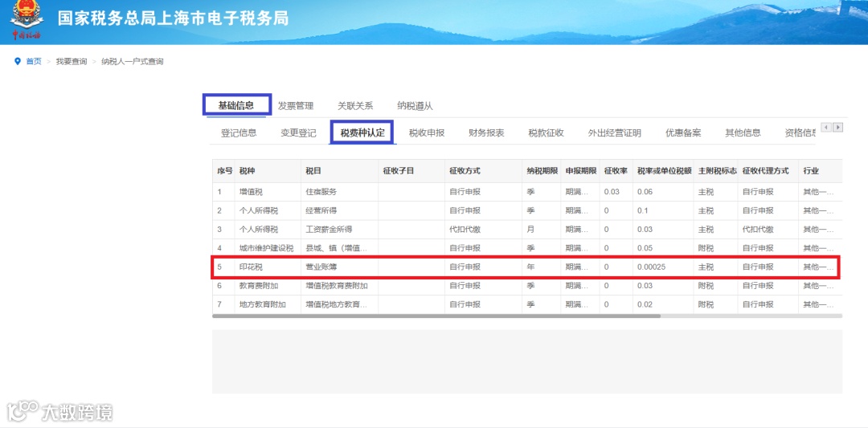The width and height of the screenshot is (868, 428).
Task: Click the right arrow to scroll sub-tabs
Action: tap(838, 127)
